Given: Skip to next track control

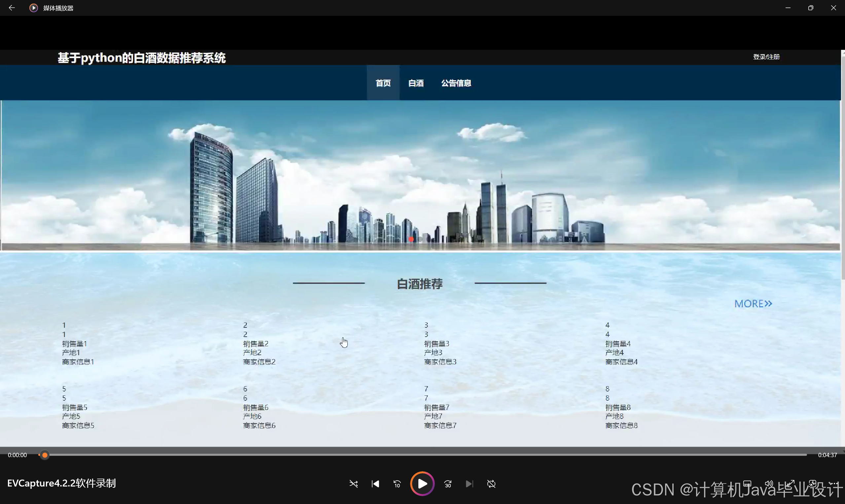Looking at the screenshot, I should click(469, 484).
